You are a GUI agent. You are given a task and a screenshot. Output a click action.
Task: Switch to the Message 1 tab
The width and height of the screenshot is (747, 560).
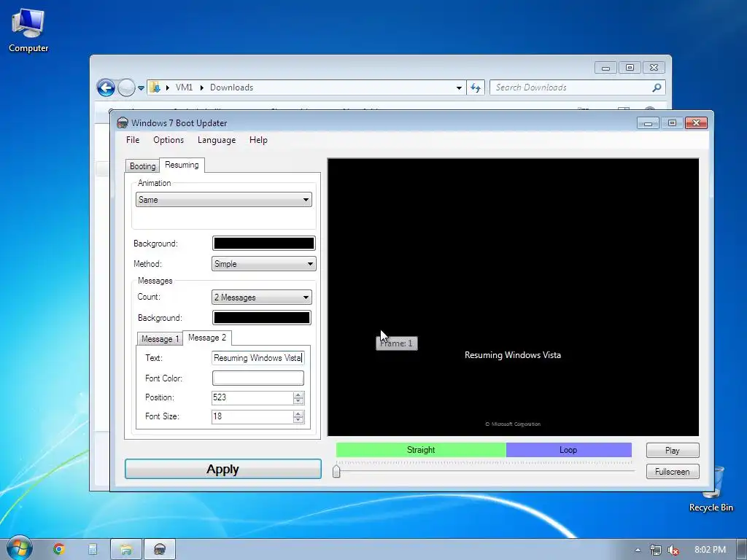pyautogui.click(x=160, y=339)
